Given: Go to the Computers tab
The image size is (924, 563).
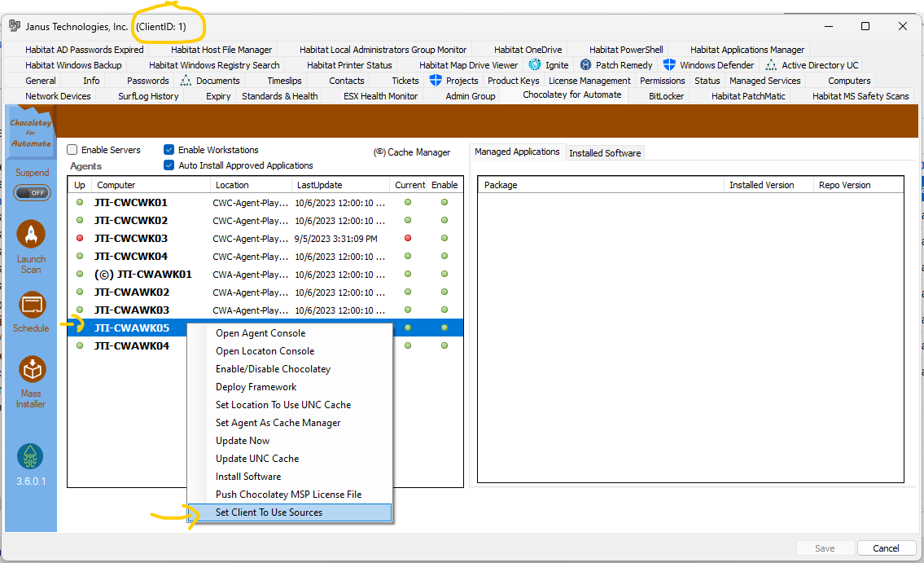Looking at the screenshot, I should click(x=848, y=81).
